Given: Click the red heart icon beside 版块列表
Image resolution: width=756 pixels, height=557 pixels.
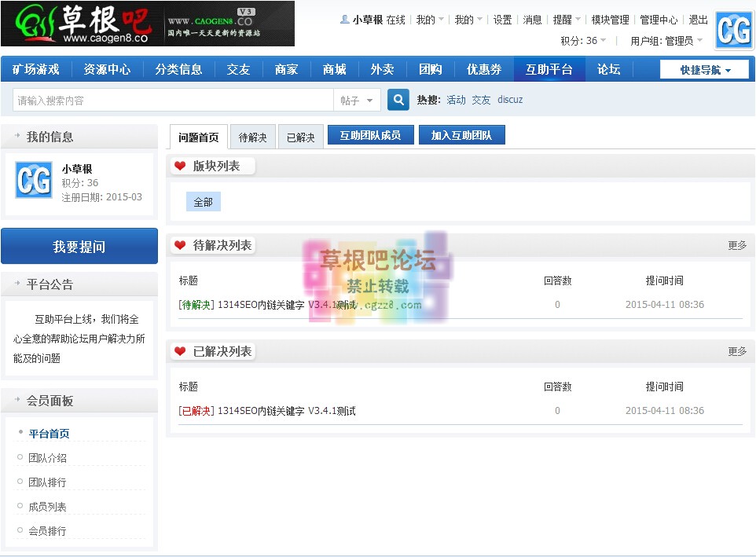Looking at the screenshot, I should (x=179, y=166).
